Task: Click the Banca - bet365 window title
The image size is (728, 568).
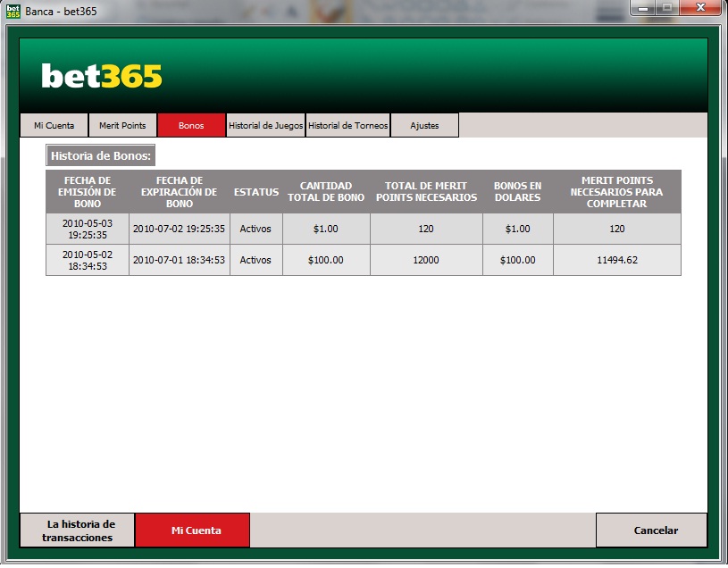Action: (61, 11)
